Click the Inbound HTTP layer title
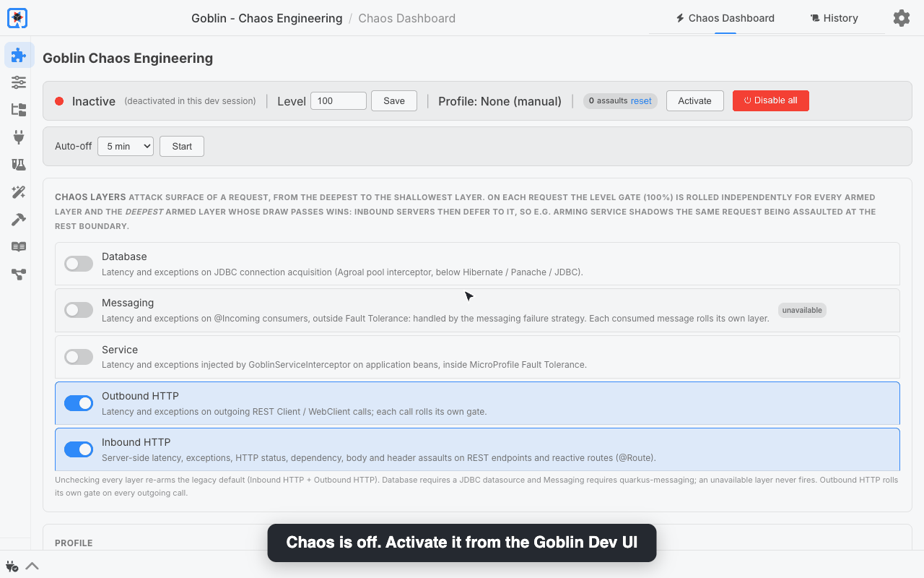Screen dimensions: 924x578 point(136,442)
